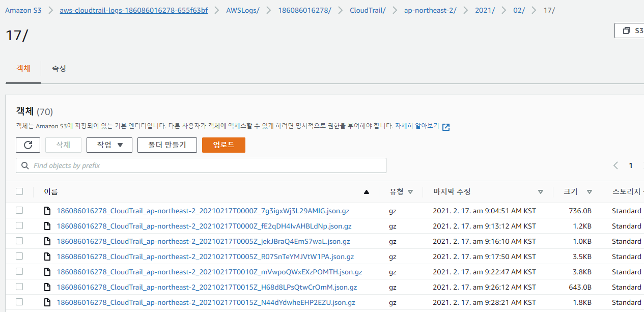644x312 pixels.
Task: Open the 작업 actions dropdown
Action: [x=109, y=145]
